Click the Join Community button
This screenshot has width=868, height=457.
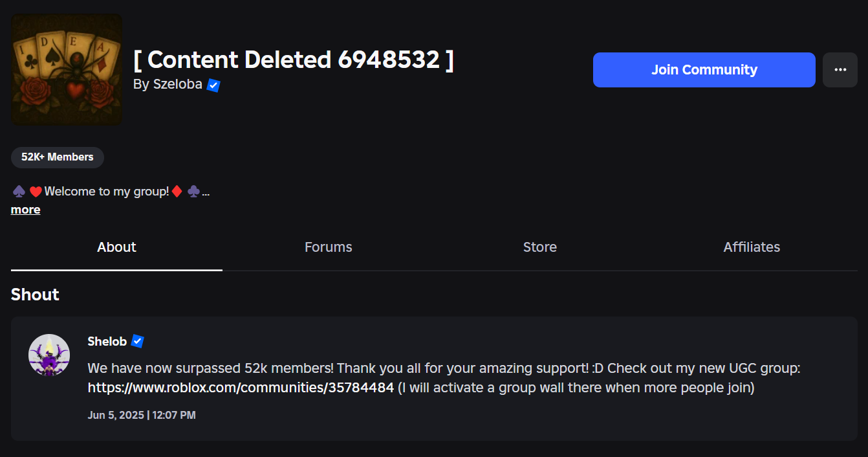(x=704, y=70)
